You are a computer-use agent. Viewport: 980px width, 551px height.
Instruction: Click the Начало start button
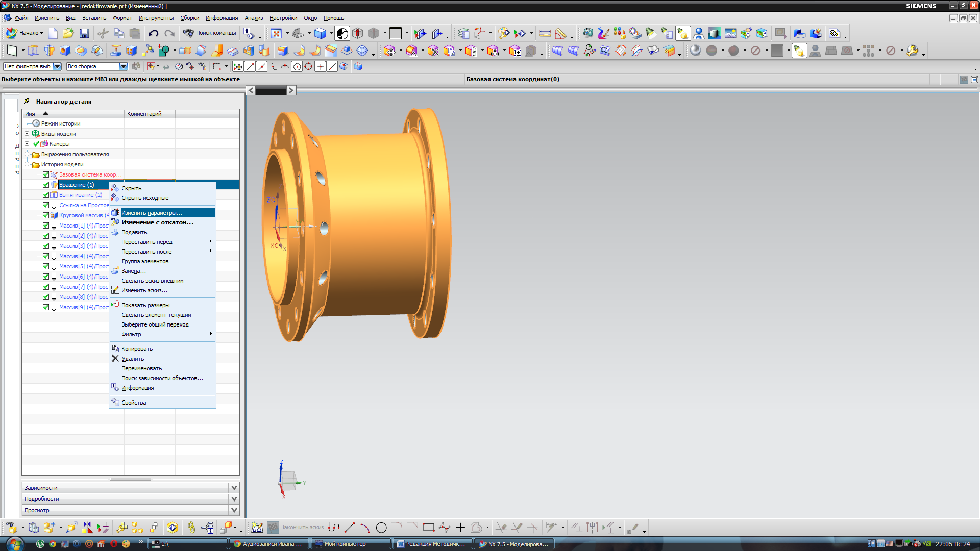click(x=24, y=33)
